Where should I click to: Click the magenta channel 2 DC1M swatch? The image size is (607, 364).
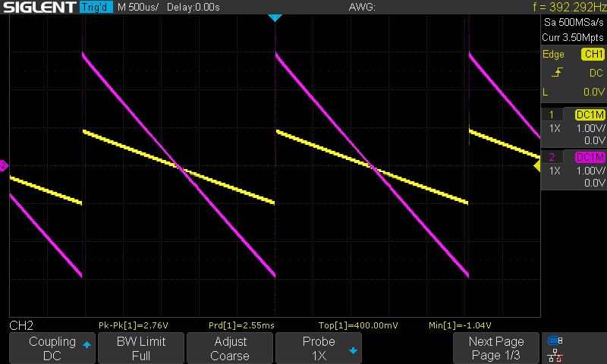click(x=590, y=157)
